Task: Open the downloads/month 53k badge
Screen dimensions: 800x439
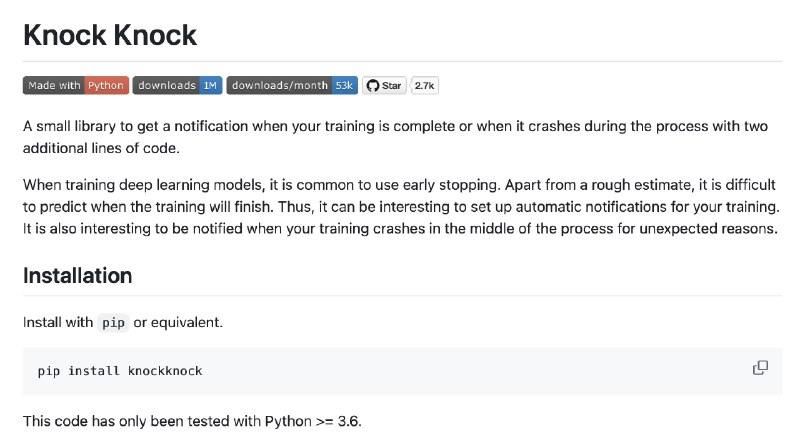Action: (292, 85)
